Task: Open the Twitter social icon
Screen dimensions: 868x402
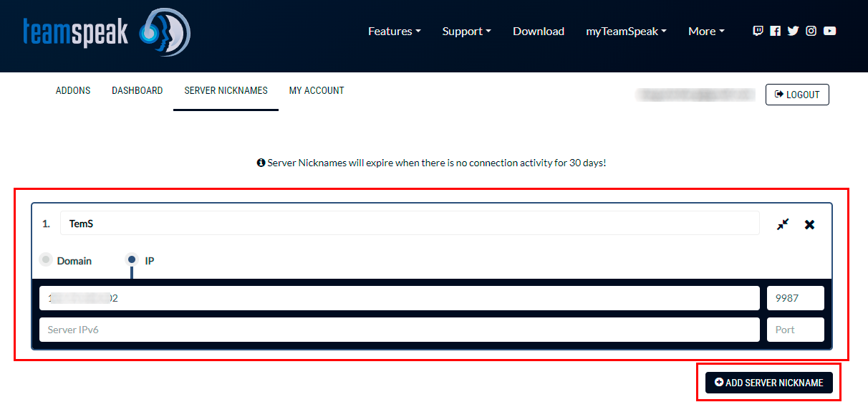Action: tap(793, 31)
